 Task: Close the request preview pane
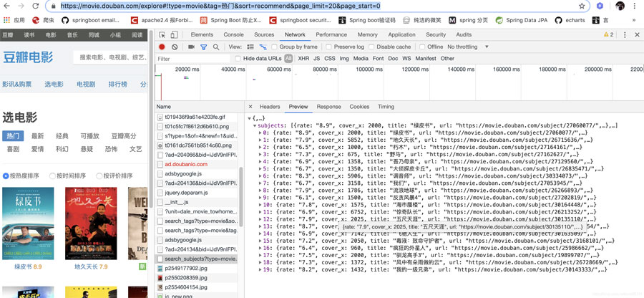[250, 107]
